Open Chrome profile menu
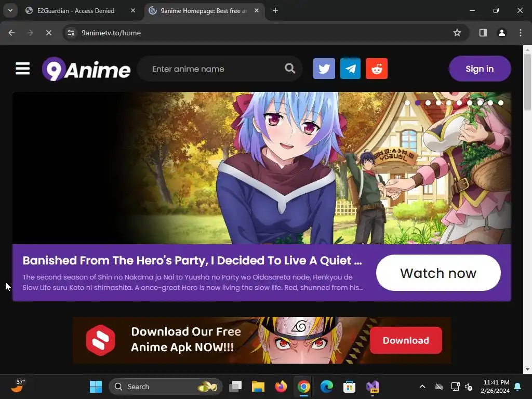This screenshot has width=532, height=399. coord(501,33)
